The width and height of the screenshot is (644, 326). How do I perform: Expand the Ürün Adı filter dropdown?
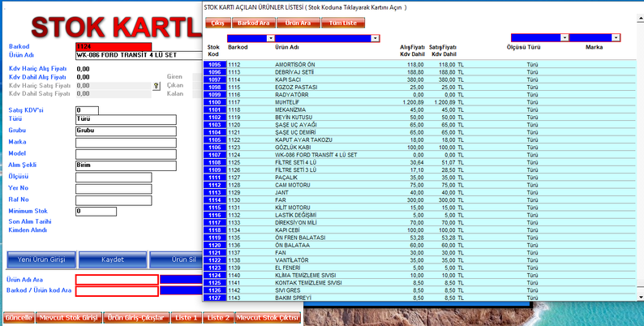click(x=375, y=38)
